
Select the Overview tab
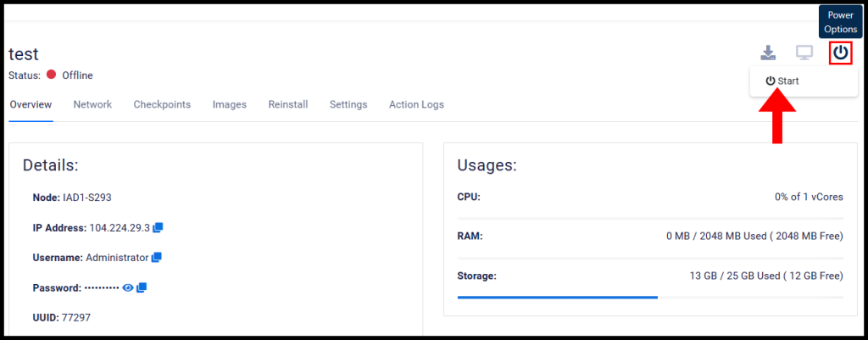coord(31,104)
